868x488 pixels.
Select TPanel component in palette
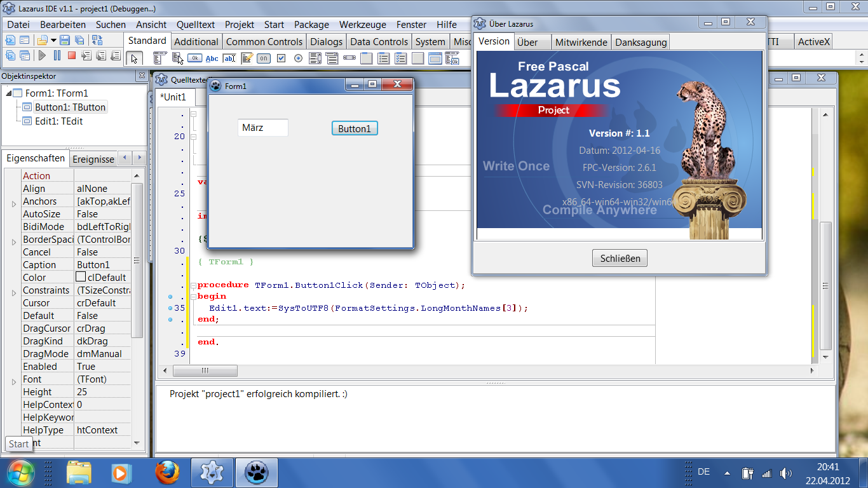417,58
